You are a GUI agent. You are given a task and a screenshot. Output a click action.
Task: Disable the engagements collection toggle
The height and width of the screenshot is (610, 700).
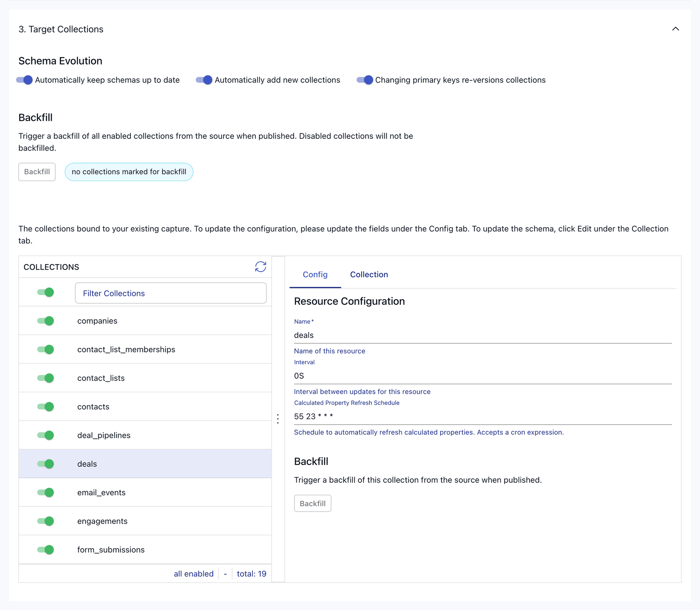point(46,521)
